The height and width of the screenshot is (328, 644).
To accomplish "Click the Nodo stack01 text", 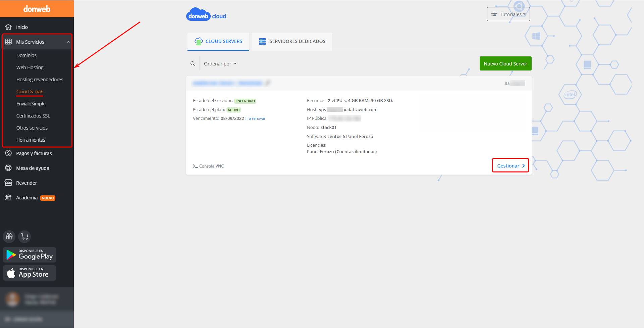I will (322, 128).
